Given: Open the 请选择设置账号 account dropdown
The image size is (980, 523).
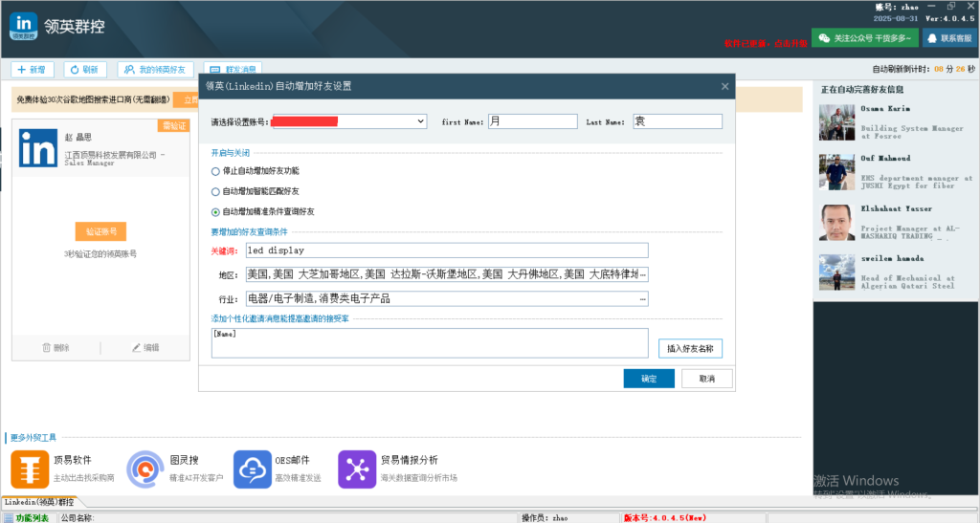Looking at the screenshot, I should point(420,121).
